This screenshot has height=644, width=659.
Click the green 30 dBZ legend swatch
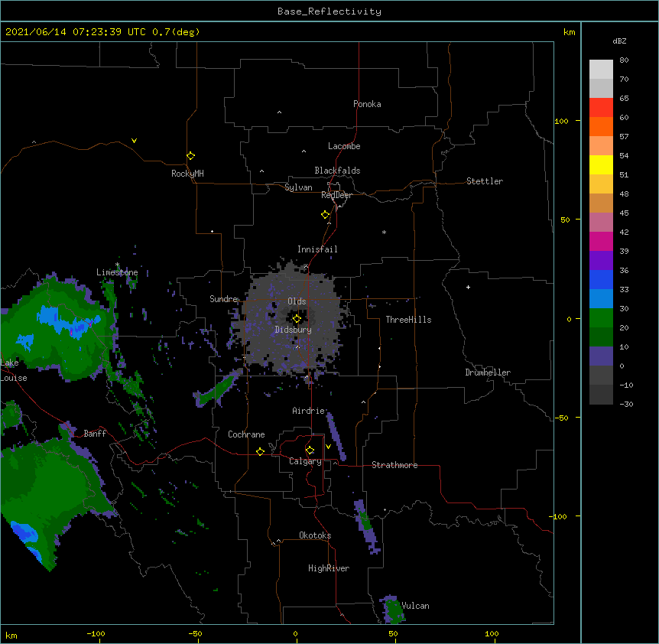pos(601,318)
